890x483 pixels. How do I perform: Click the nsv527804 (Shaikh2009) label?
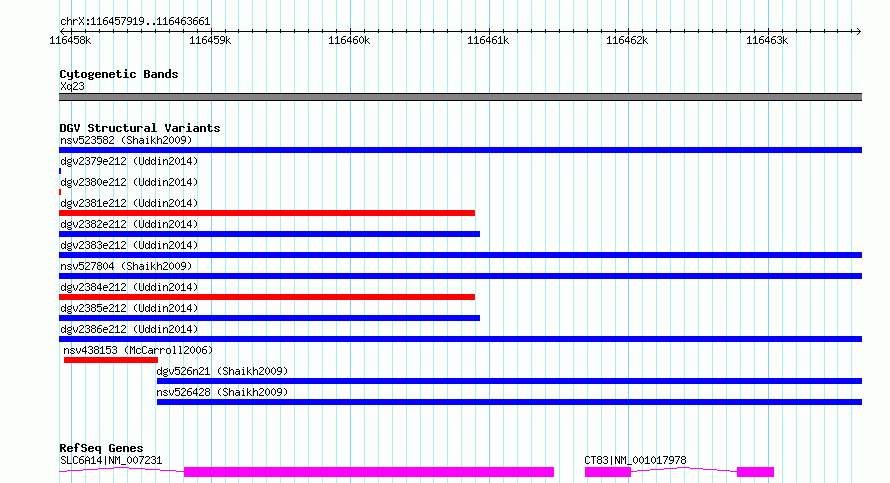coord(126,266)
